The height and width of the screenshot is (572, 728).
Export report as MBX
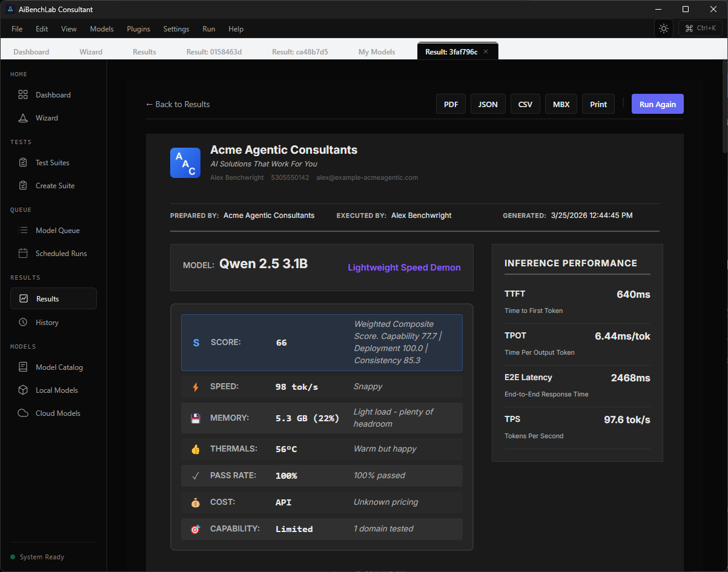(561, 104)
